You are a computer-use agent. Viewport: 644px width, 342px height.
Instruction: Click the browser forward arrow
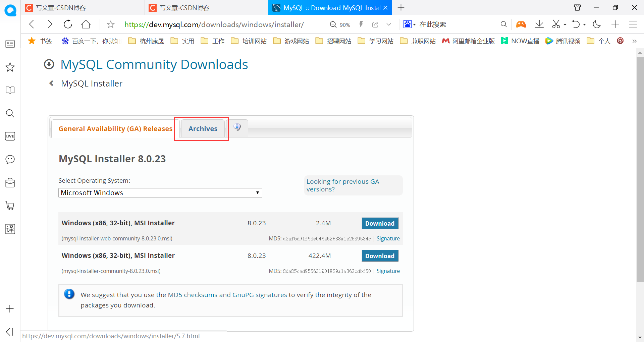[50, 24]
